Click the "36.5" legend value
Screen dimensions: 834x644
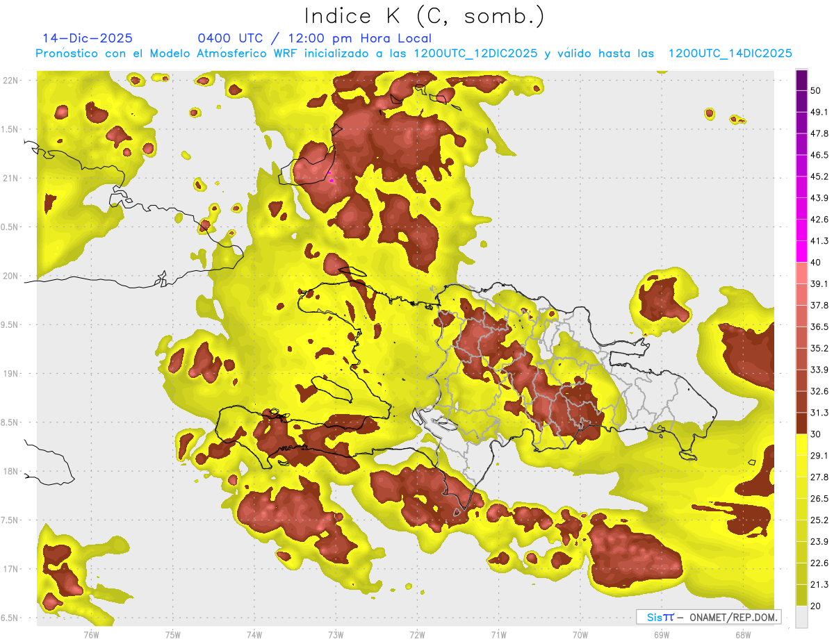(819, 327)
